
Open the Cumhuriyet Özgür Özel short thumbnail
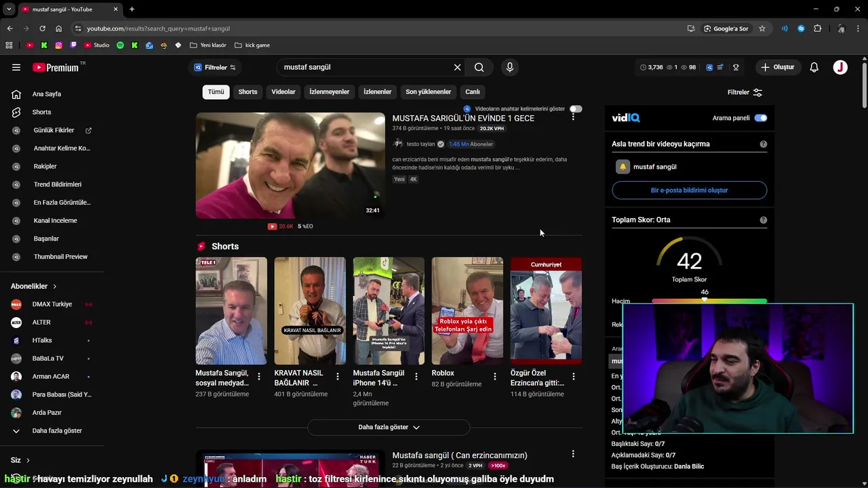(x=546, y=310)
